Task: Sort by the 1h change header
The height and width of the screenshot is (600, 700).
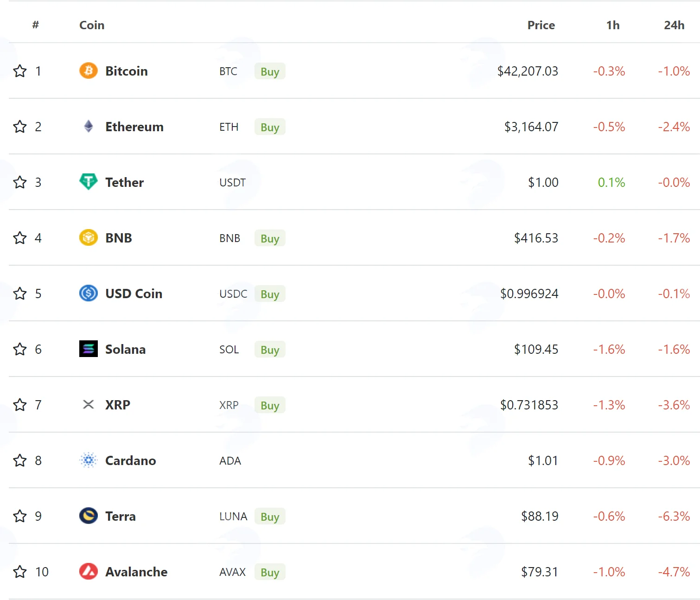Action: 613,25
